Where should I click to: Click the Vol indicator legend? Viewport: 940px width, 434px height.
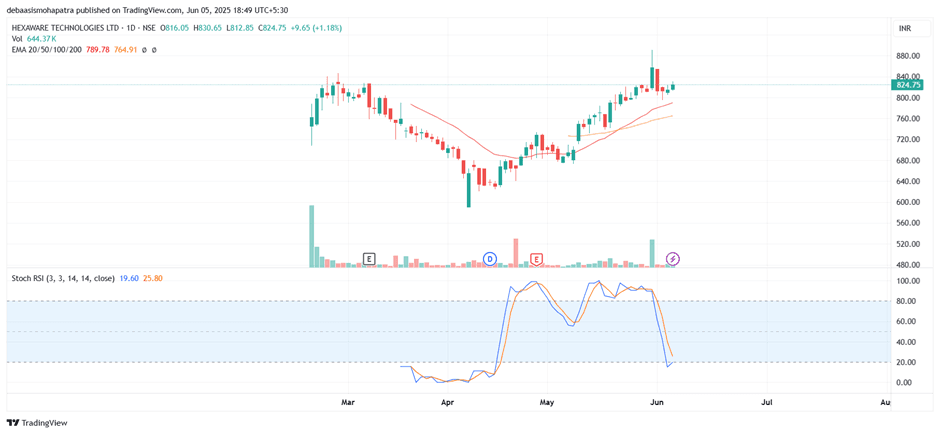pos(17,39)
